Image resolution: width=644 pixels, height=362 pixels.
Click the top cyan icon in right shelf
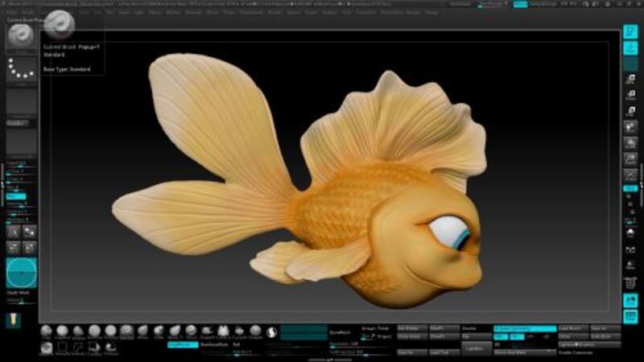pos(630,31)
